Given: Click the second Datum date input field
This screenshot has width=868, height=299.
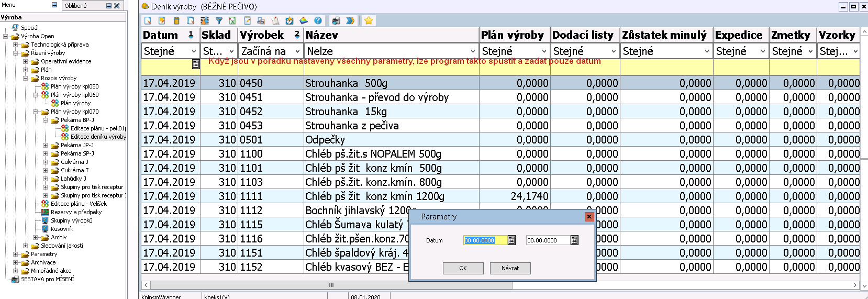Looking at the screenshot, I should tap(547, 240).
